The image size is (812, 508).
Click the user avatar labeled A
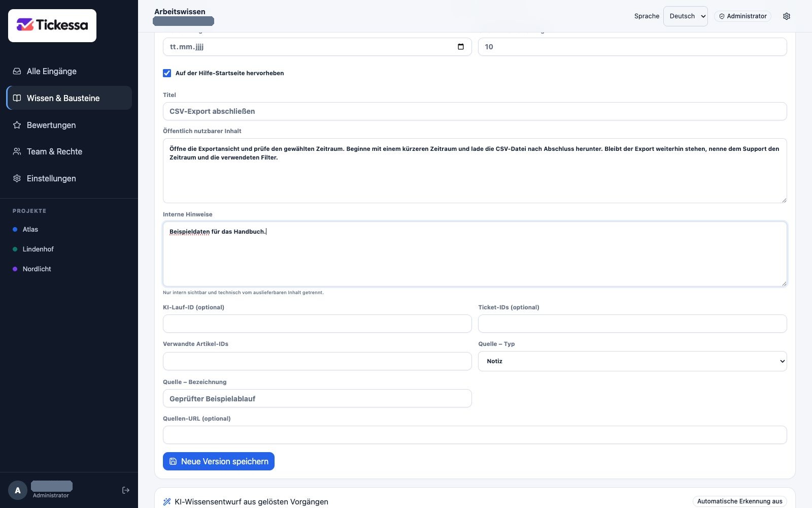pyautogui.click(x=18, y=490)
